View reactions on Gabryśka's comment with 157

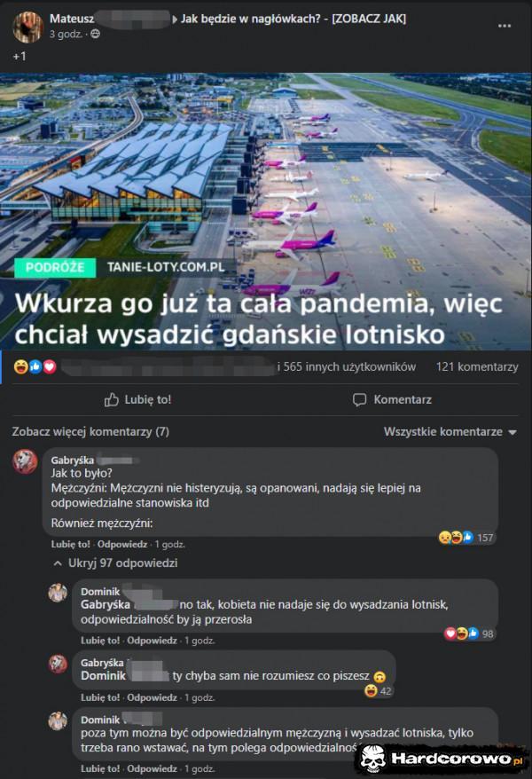pos(466,538)
